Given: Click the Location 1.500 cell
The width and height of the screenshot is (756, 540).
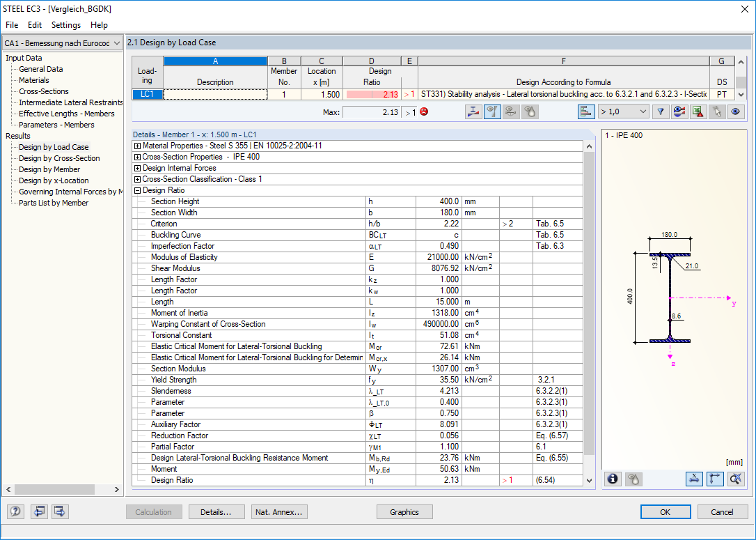Looking at the screenshot, I should 322,95.
